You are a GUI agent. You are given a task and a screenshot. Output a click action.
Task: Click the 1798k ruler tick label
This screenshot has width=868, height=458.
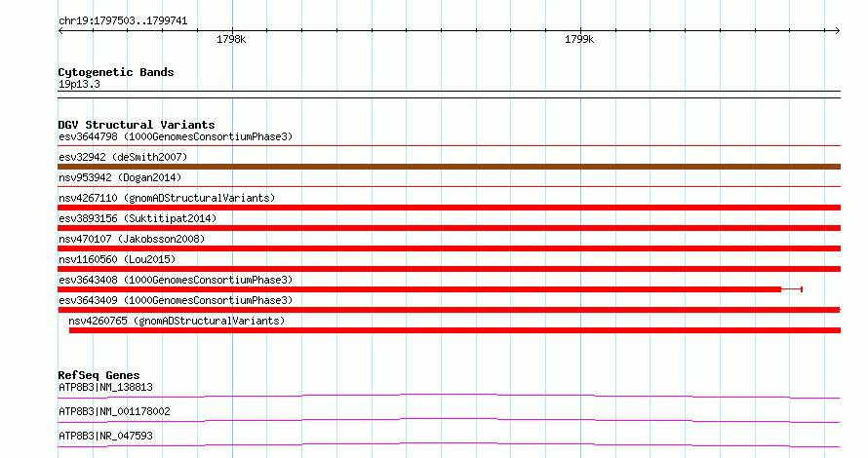tap(231, 39)
